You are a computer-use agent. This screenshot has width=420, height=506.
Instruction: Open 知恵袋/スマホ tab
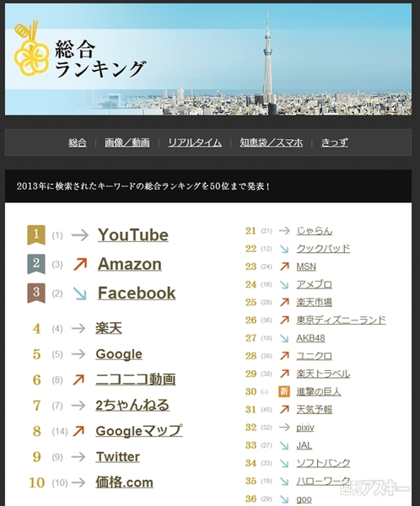point(272,143)
